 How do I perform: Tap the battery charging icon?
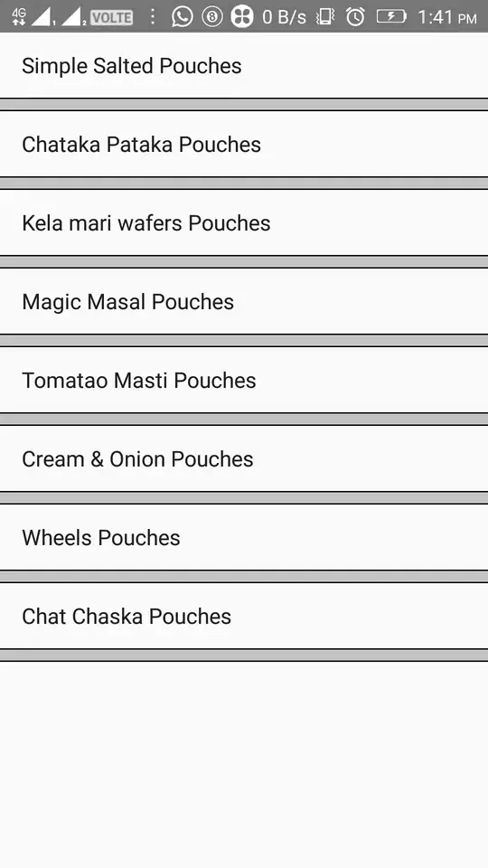pyautogui.click(x=391, y=16)
